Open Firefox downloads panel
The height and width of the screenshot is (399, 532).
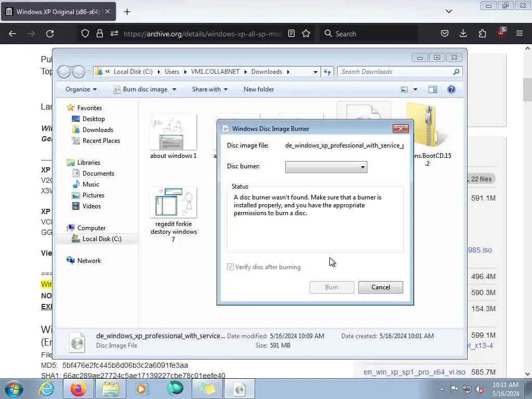pos(463,34)
